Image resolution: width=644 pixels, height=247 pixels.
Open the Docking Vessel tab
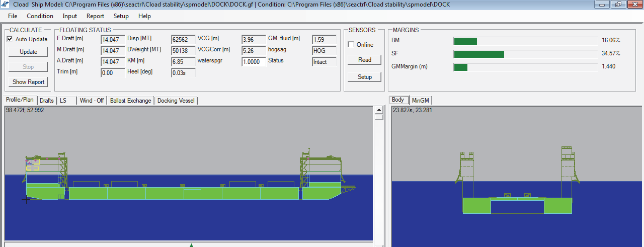tap(176, 101)
